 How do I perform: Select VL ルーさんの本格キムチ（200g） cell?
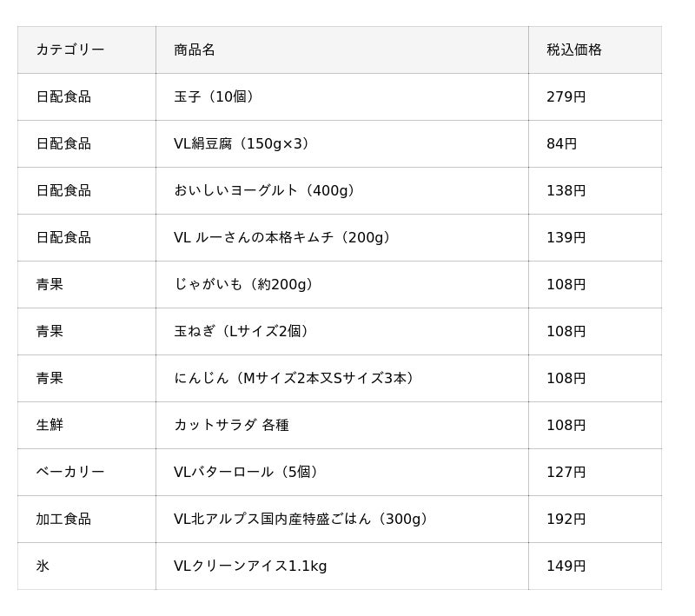[x=342, y=238]
